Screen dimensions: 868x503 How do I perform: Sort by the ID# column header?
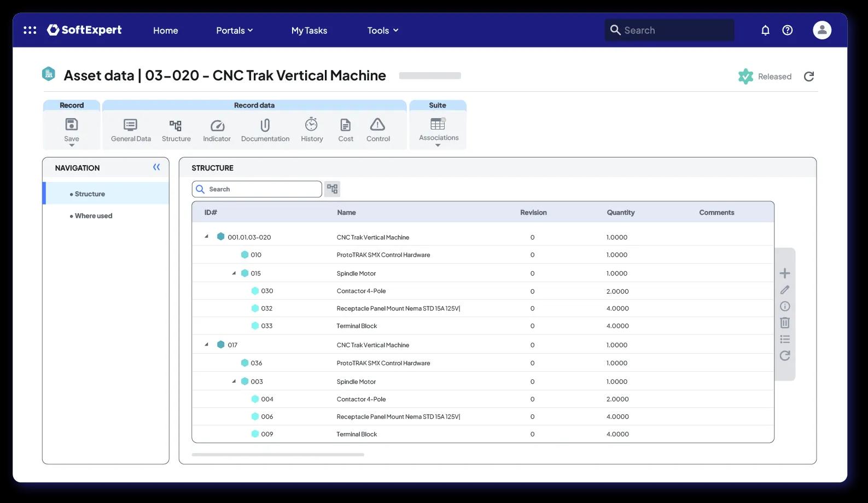pyautogui.click(x=211, y=212)
